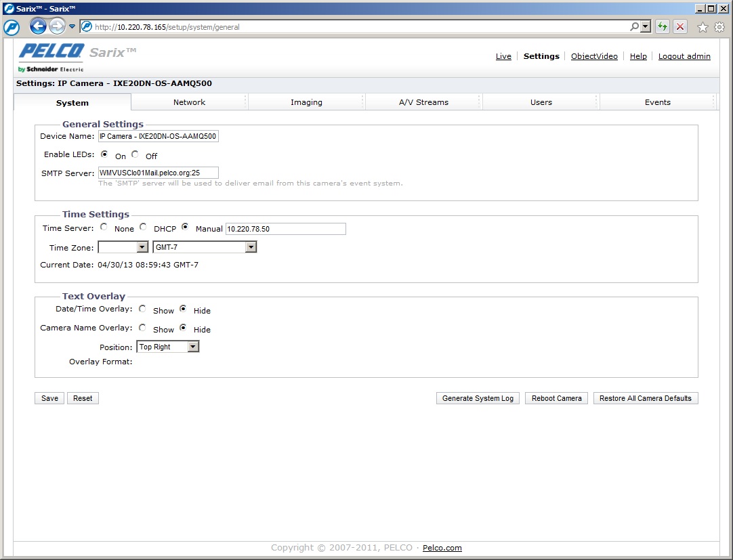Turn Enable LEDs to Off
Screen dimensions: 733x560
tap(135, 154)
